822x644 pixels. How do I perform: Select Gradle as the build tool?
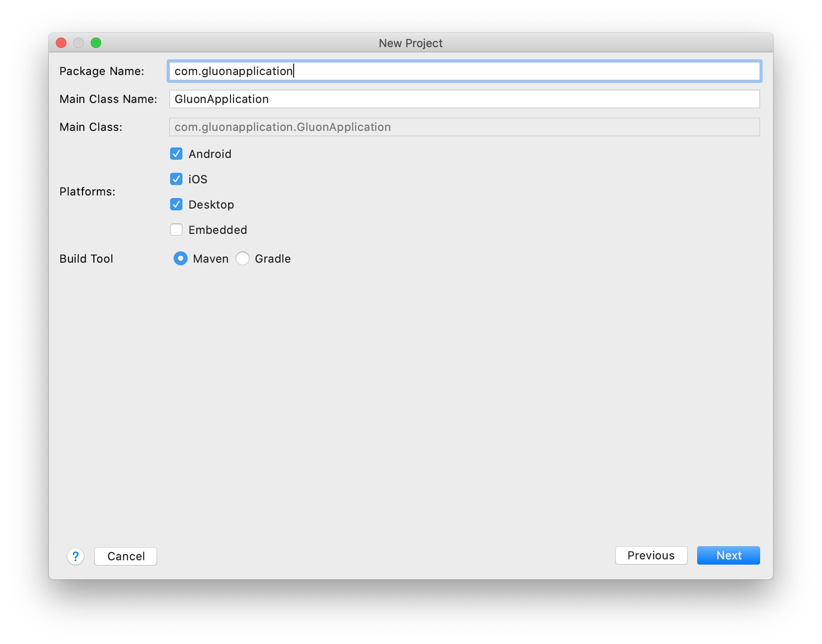coord(243,258)
